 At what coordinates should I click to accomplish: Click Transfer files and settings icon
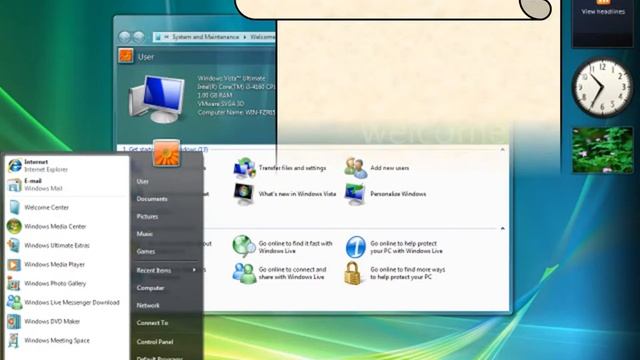pos(244,168)
